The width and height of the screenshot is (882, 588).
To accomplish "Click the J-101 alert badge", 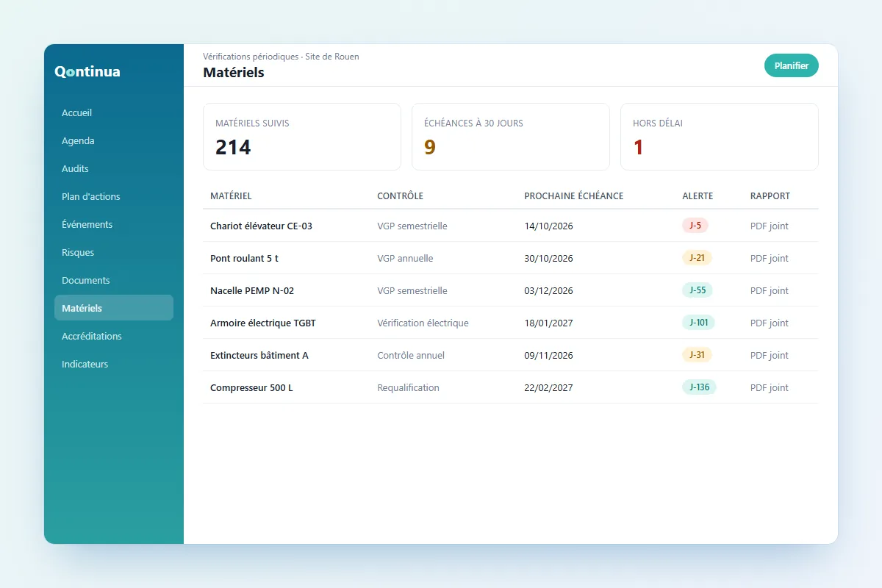I will pyautogui.click(x=698, y=323).
